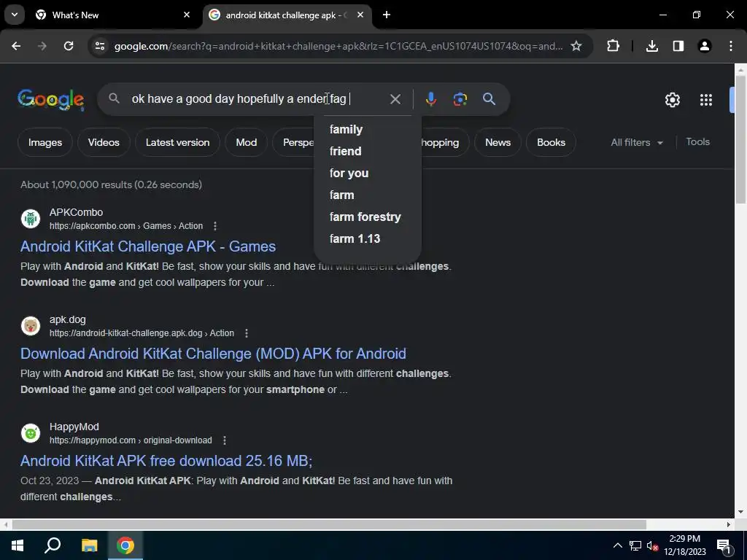
Task: Open the Extensions puzzle icon
Action: [x=613, y=46]
